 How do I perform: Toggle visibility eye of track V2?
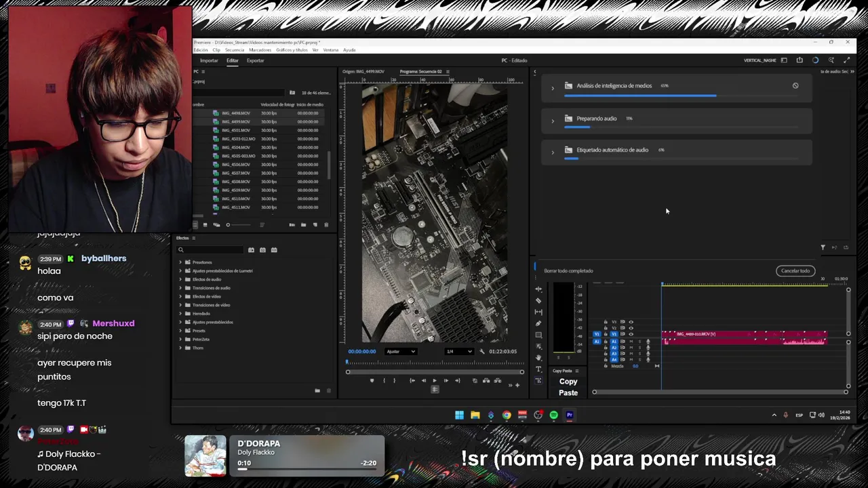pos(631,328)
